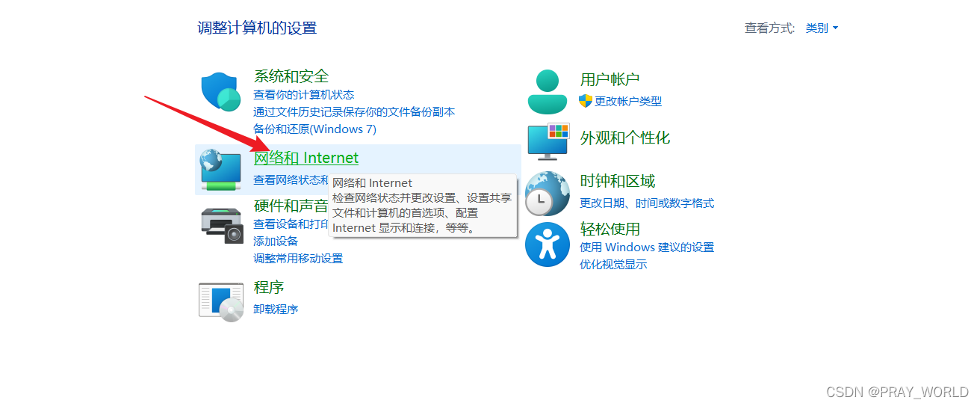Open the 硬件和声音 heading
The width and height of the screenshot is (980, 406).
tap(291, 206)
